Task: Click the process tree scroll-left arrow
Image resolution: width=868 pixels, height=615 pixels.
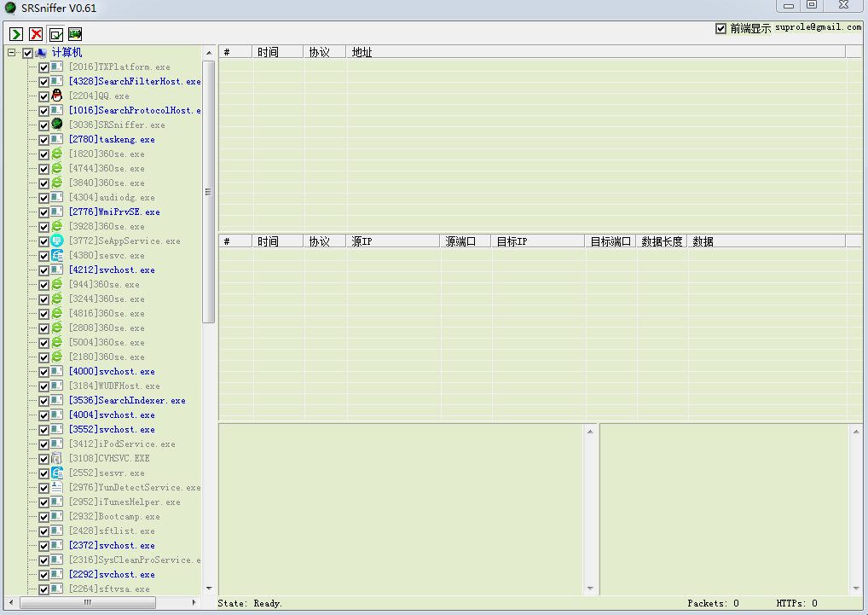Action: [x=11, y=602]
